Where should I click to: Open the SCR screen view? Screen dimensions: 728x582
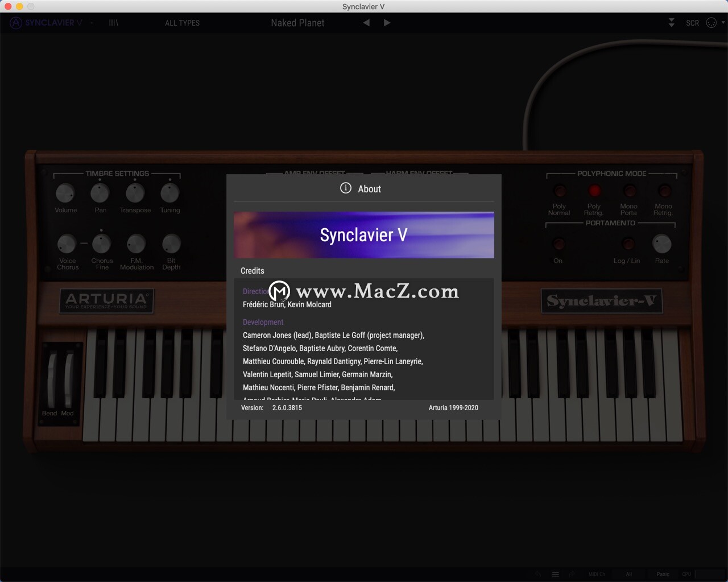[692, 23]
